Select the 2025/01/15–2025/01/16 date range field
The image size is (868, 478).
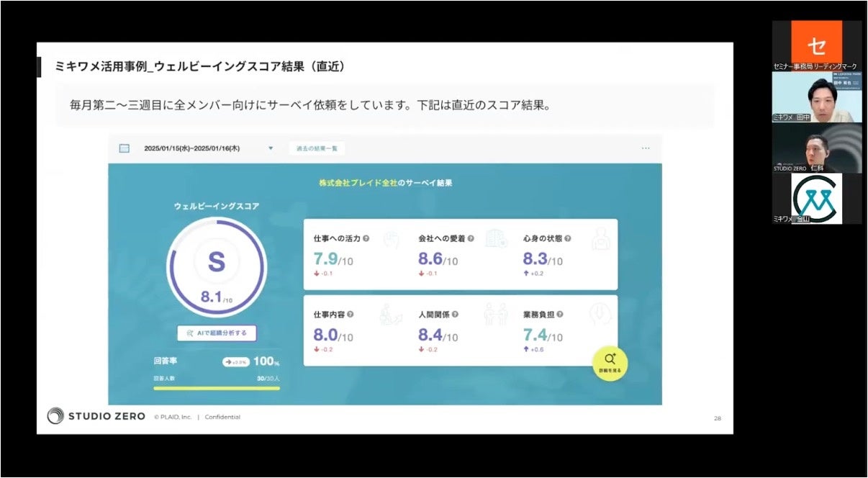(192, 148)
